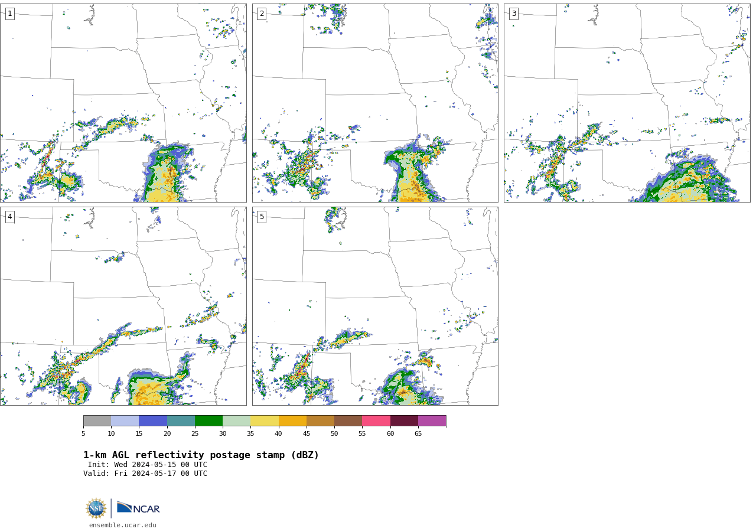
Task: Click the panel number label 4
Action: point(10,217)
